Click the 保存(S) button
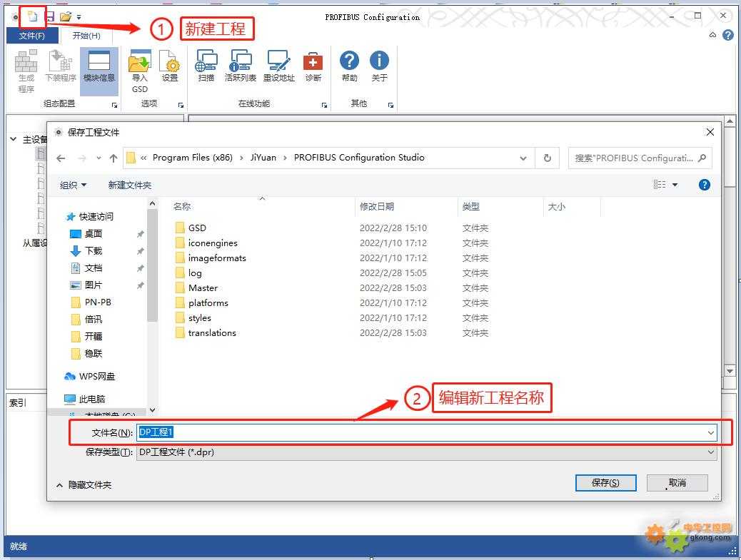 click(605, 482)
